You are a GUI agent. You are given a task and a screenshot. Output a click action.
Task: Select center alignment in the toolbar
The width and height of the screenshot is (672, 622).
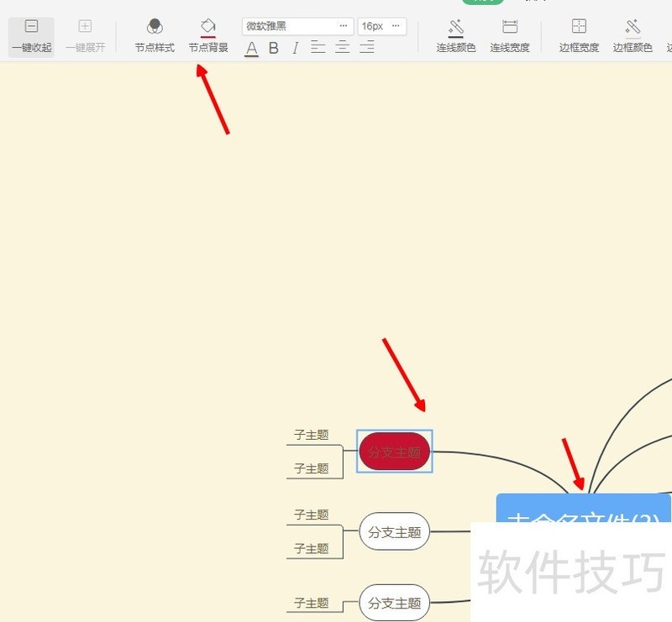(x=342, y=48)
